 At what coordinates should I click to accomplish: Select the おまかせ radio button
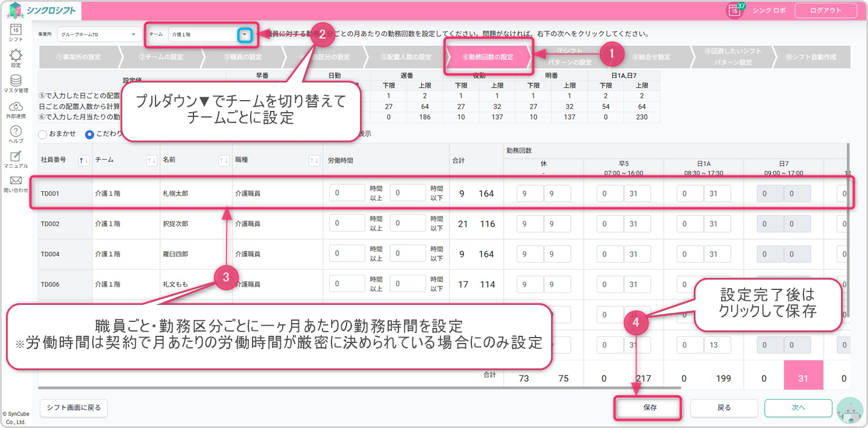43,134
